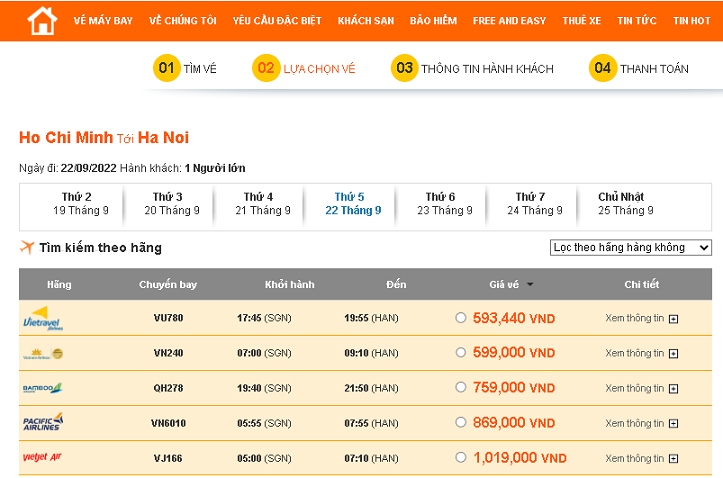Click flight number VU780
723x478 pixels.
(168, 318)
